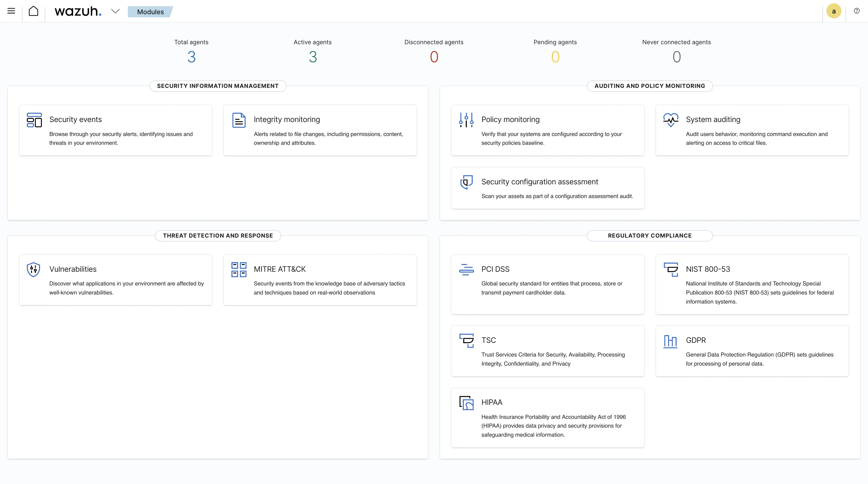Screen dimensions: 868x484
Task: Open the hamburger navigation menu
Action: coord(11,11)
